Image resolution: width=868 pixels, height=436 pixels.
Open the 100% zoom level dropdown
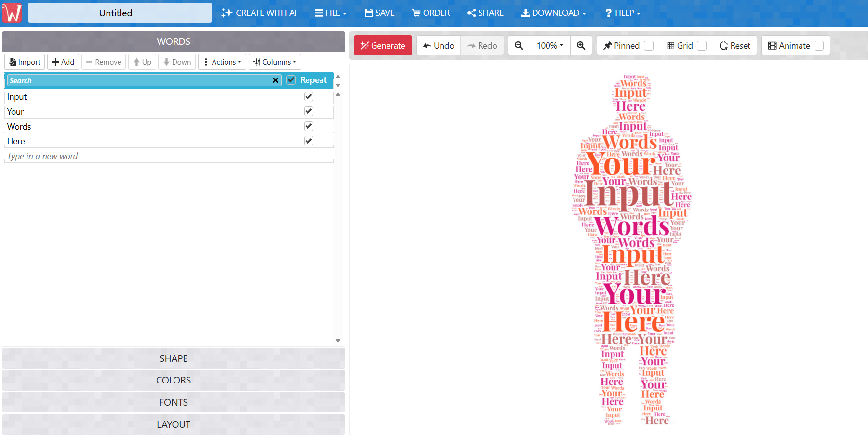point(550,45)
